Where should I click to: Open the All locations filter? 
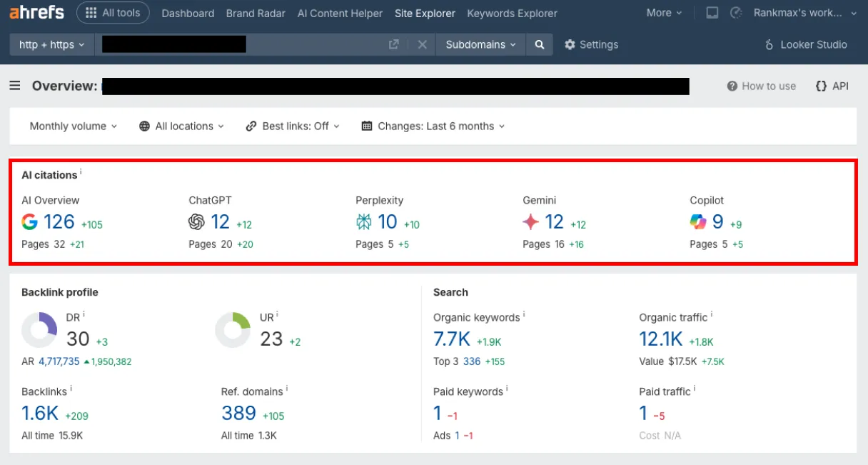181,126
